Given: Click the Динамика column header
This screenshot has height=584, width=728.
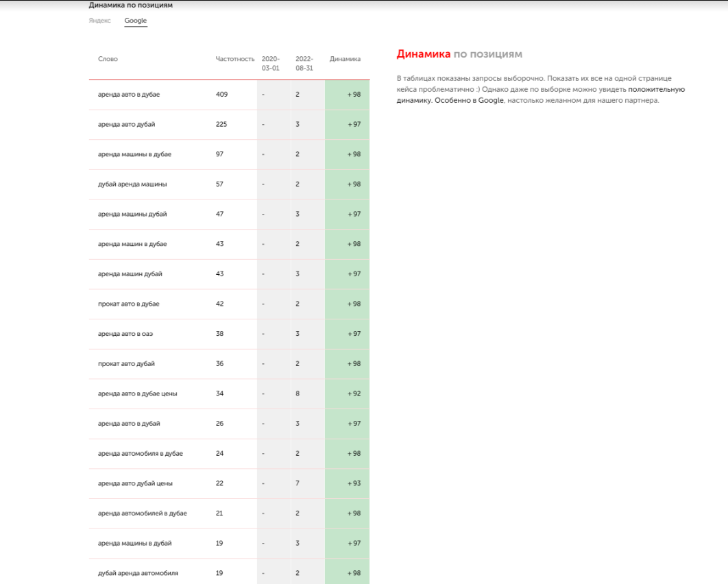Looking at the screenshot, I should [x=345, y=59].
